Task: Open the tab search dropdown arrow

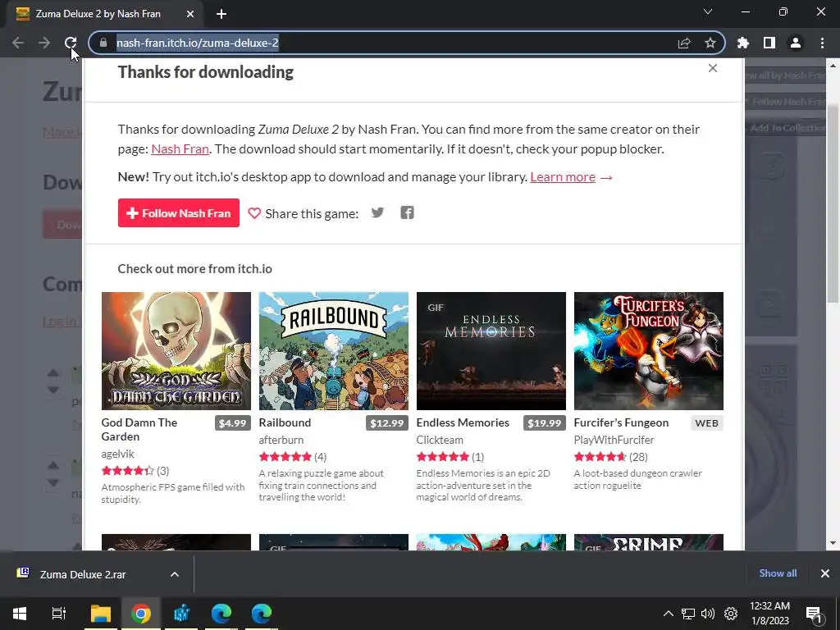Action: [x=708, y=11]
